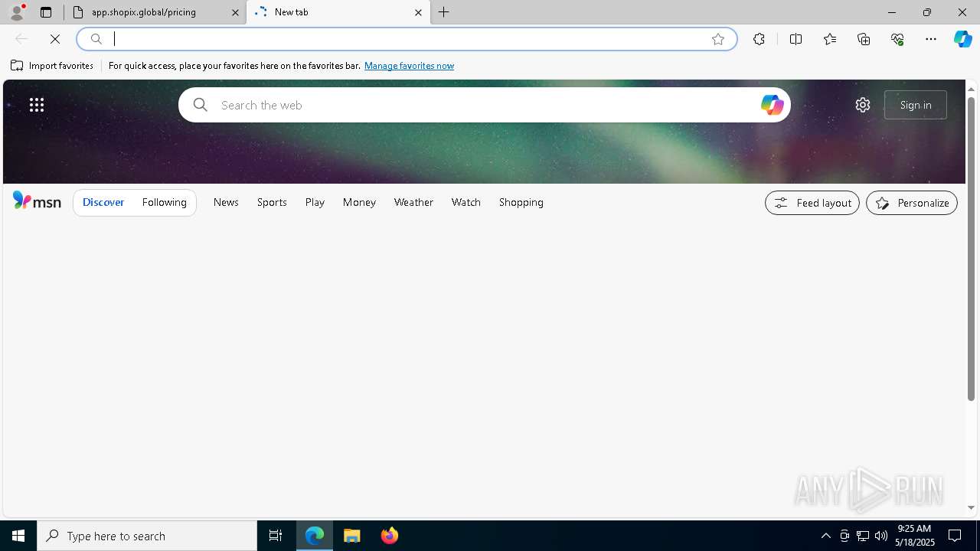
Task: Click Manage favorites now link
Action: [x=409, y=66]
